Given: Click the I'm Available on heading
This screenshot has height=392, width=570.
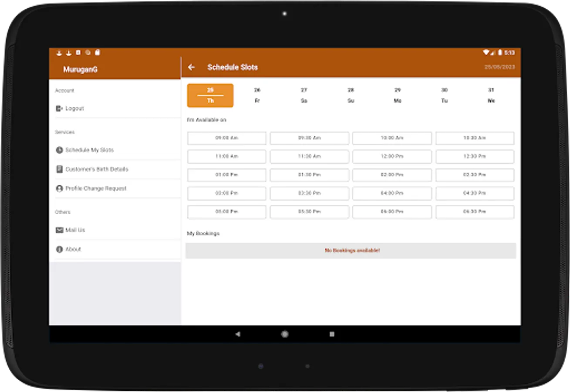Looking at the screenshot, I should (x=207, y=120).
